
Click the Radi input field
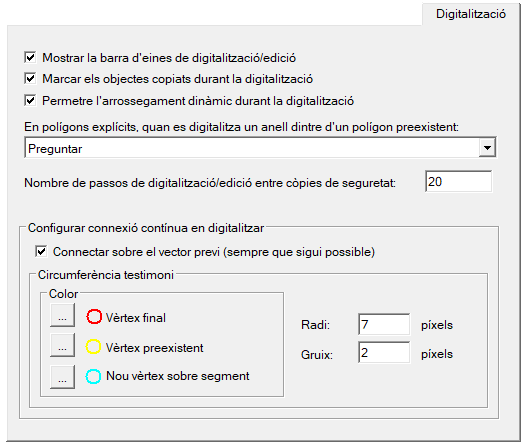click(384, 324)
